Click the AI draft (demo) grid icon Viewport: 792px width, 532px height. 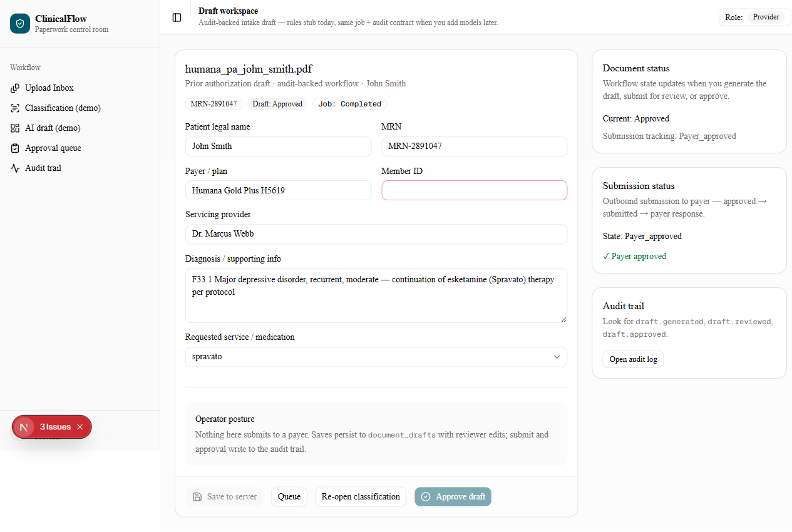pyautogui.click(x=15, y=128)
